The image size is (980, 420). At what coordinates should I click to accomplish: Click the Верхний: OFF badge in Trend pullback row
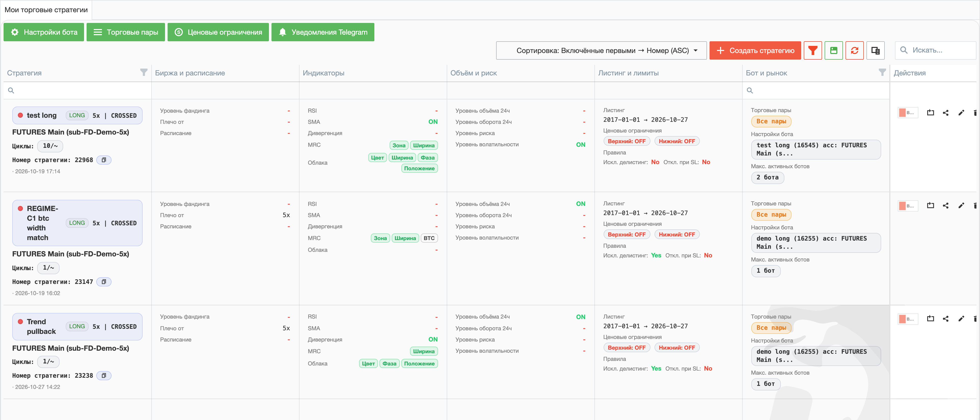(627, 348)
